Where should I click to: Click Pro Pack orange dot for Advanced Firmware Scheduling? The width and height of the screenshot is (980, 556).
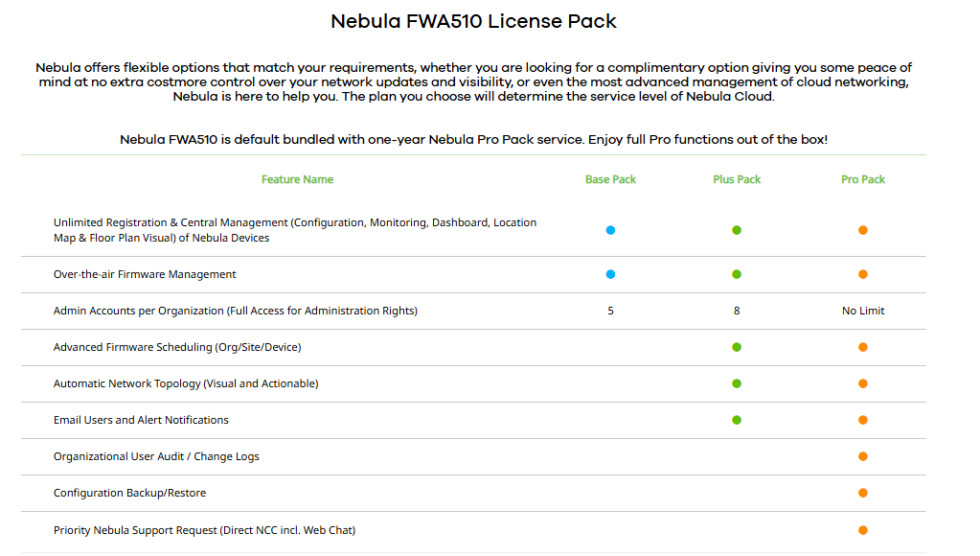863,347
